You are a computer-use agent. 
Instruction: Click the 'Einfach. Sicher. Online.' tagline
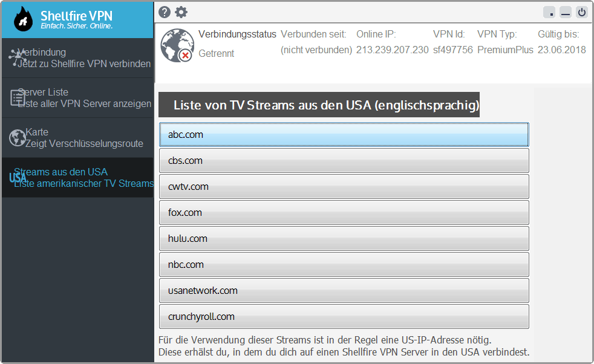77,26
